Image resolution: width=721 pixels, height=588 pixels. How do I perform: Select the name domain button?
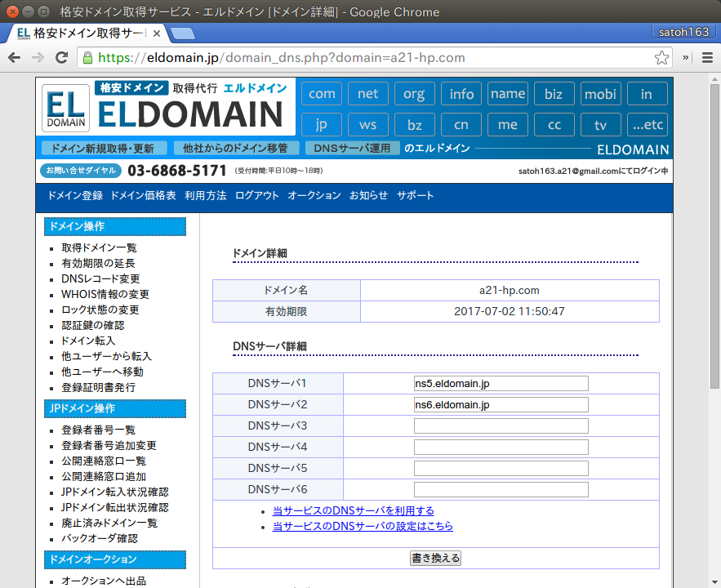click(508, 94)
